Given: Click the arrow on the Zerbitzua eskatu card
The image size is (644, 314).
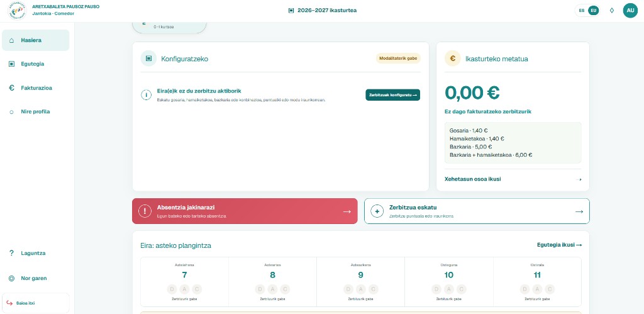Looking at the screenshot, I should (x=579, y=211).
